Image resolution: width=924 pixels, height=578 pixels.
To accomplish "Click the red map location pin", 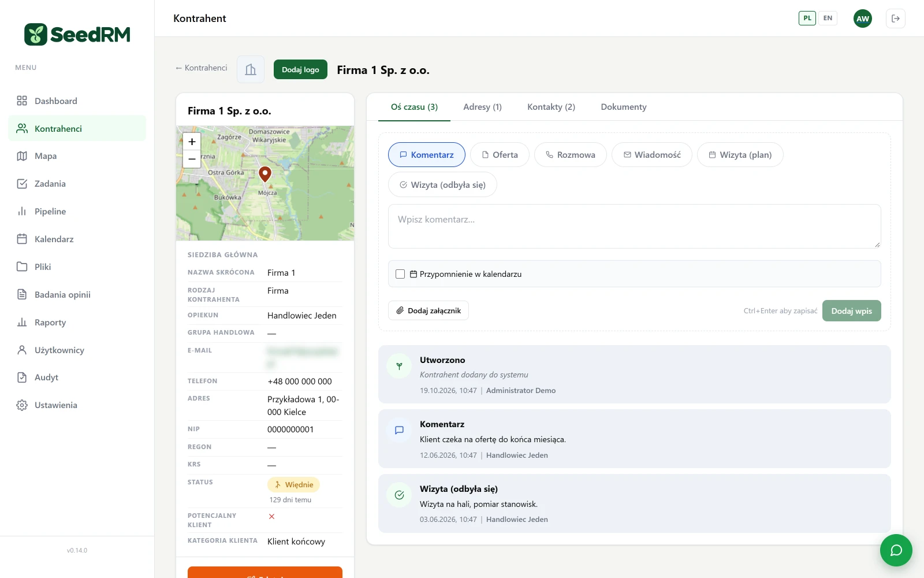I will pyautogui.click(x=265, y=173).
